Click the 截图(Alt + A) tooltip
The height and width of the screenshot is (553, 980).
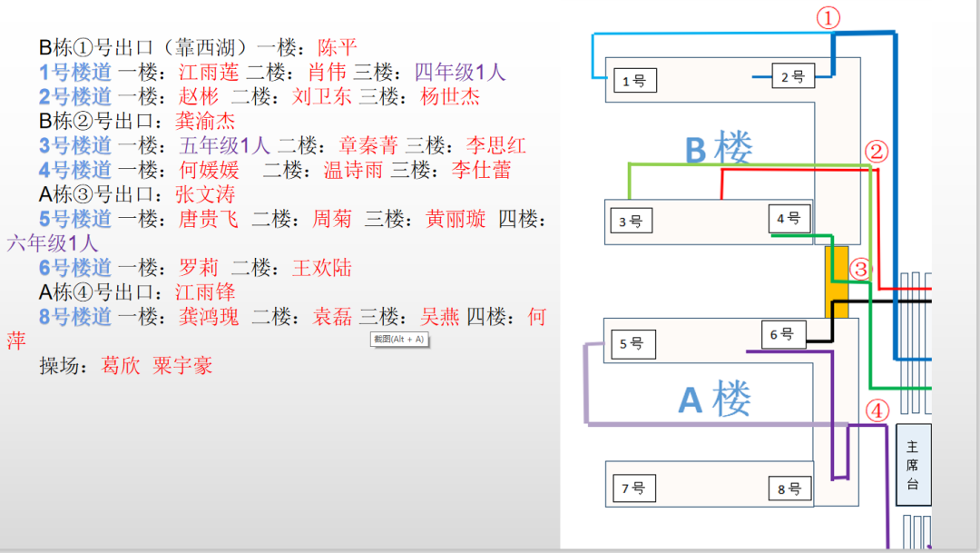[399, 337]
